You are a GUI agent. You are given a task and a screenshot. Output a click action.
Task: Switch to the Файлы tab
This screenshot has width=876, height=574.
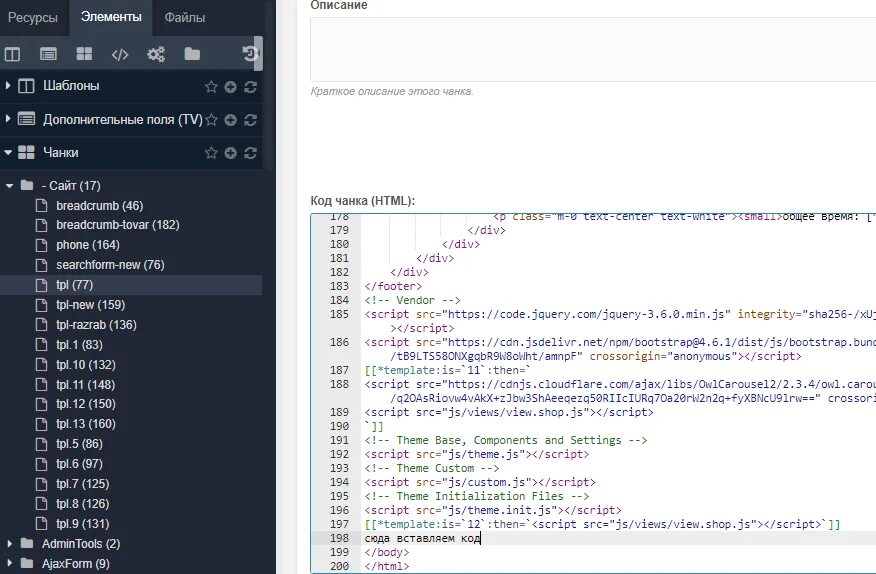(x=184, y=17)
